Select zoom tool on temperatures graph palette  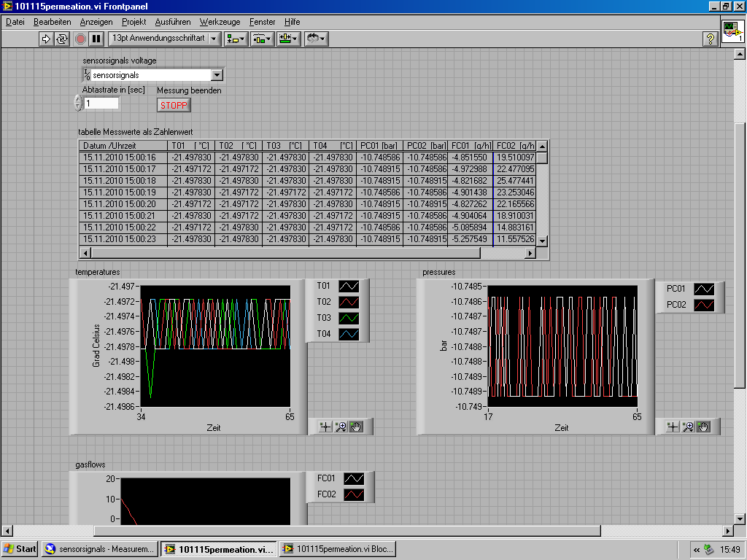point(341,427)
